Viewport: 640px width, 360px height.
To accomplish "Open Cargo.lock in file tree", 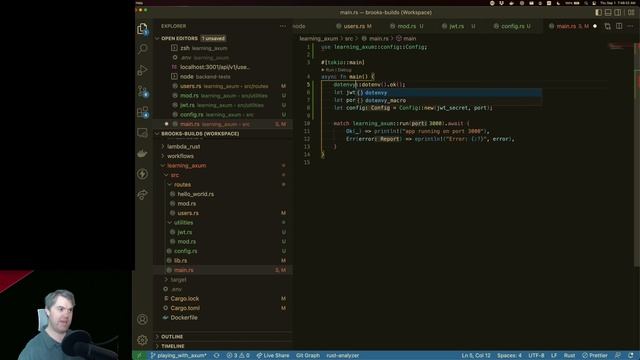I will pyautogui.click(x=184, y=299).
